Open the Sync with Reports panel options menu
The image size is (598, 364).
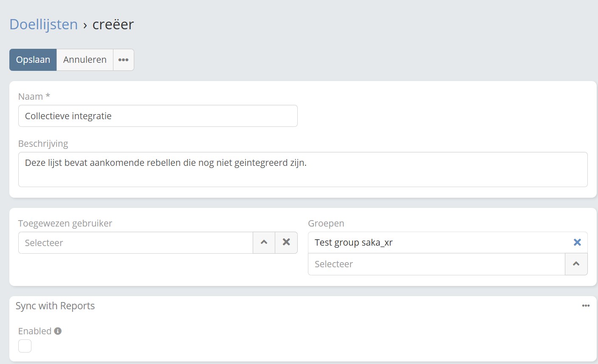(586, 306)
